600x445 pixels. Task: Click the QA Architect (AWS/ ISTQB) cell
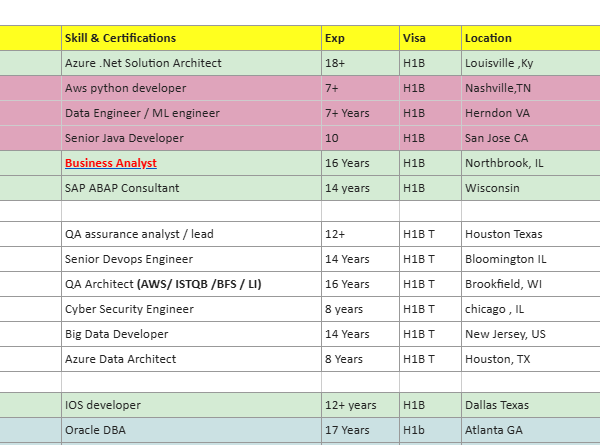coord(191,284)
